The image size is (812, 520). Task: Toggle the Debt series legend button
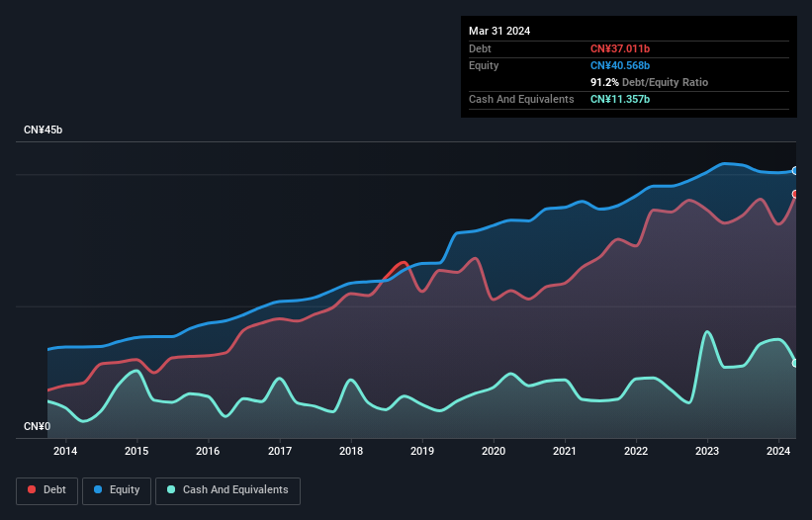click(47, 490)
